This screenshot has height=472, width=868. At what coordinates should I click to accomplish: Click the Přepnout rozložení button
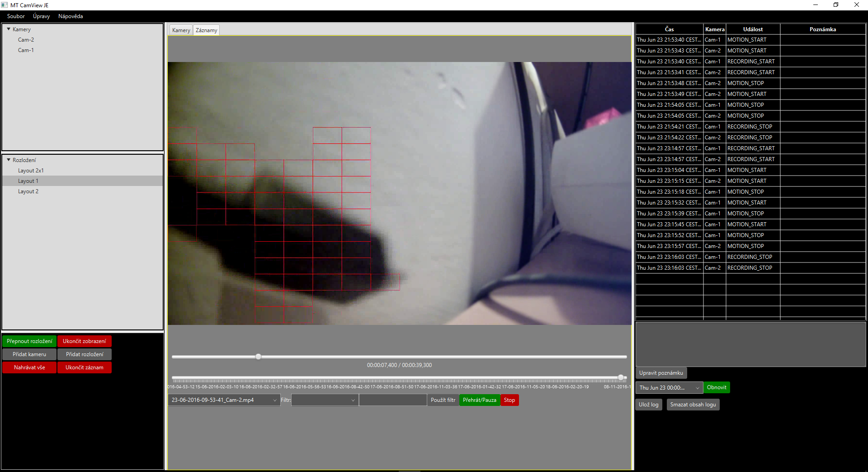click(29, 341)
